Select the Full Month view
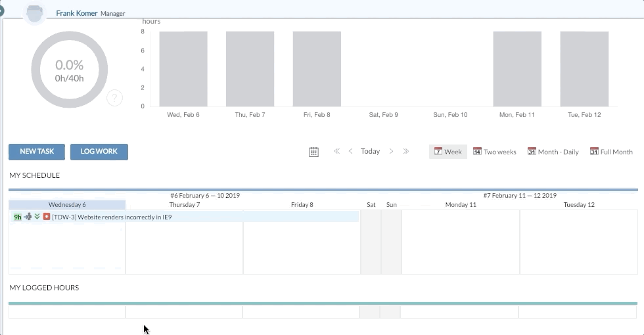Image resolution: width=644 pixels, height=335 pixels. point(611,152)
